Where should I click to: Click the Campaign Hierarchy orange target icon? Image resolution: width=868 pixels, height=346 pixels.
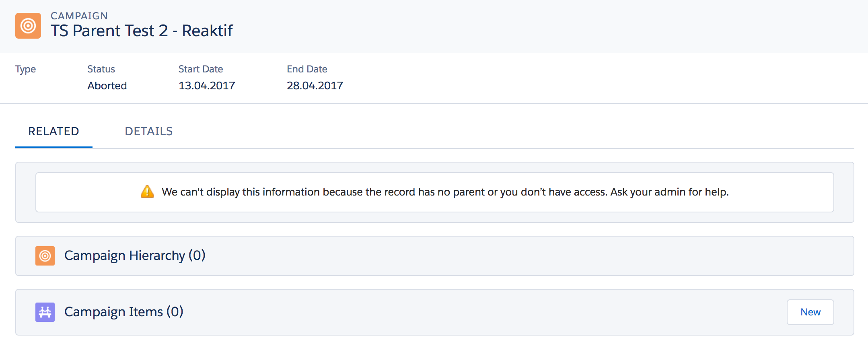pos(45,256)
